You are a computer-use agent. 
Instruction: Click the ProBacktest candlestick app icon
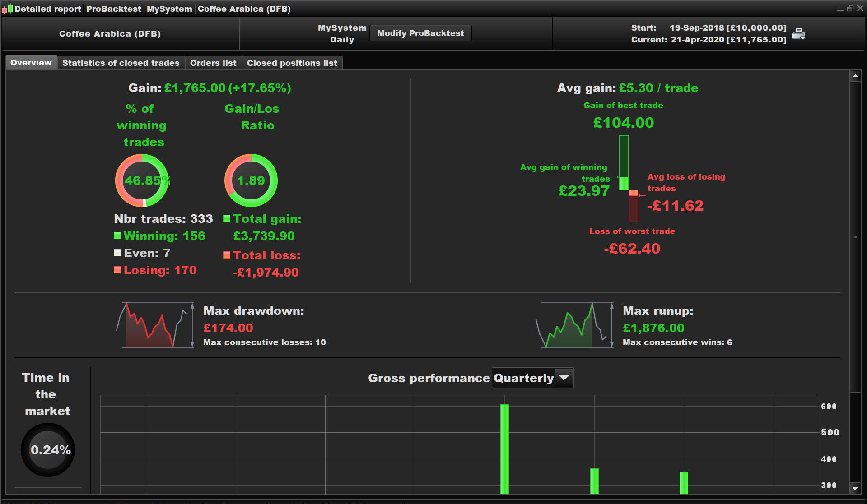pos(7,9)
